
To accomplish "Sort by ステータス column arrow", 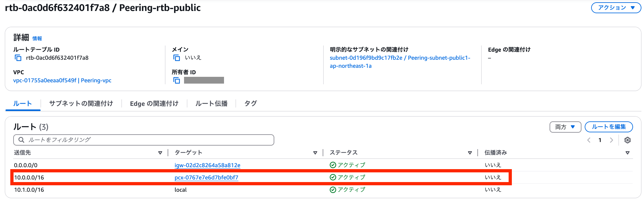I will pos(470,153).
